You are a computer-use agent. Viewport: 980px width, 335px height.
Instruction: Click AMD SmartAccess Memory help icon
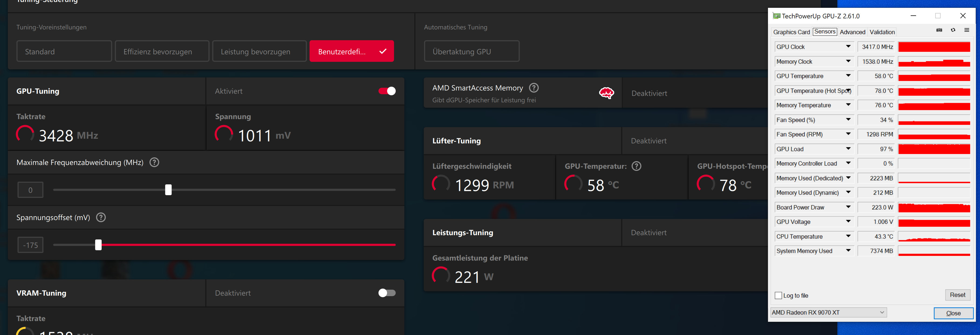click(x=534, y=88)
